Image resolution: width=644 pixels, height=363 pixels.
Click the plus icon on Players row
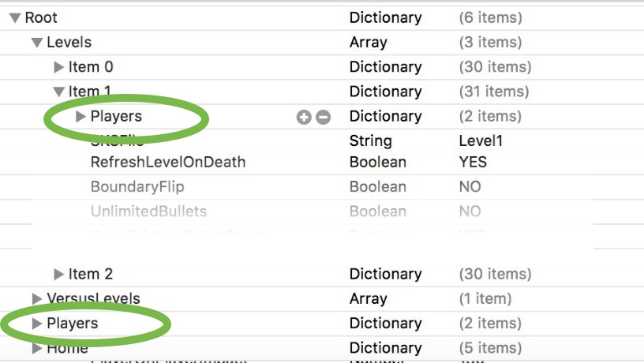304,117
